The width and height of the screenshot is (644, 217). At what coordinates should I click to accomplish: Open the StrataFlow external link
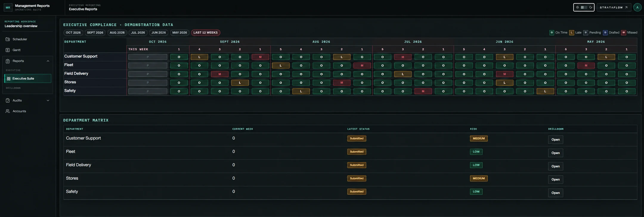(x=614, y=7)
